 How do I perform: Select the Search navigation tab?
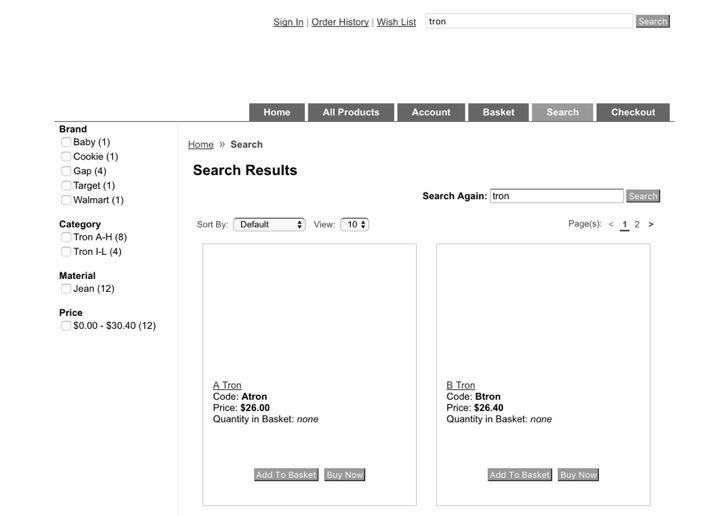(562, 112)
